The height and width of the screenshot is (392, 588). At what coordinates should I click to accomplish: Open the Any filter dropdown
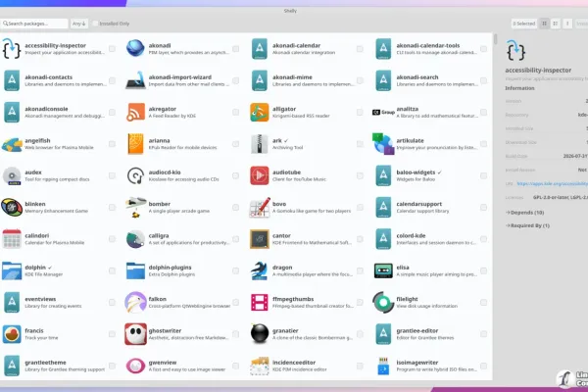79,24
